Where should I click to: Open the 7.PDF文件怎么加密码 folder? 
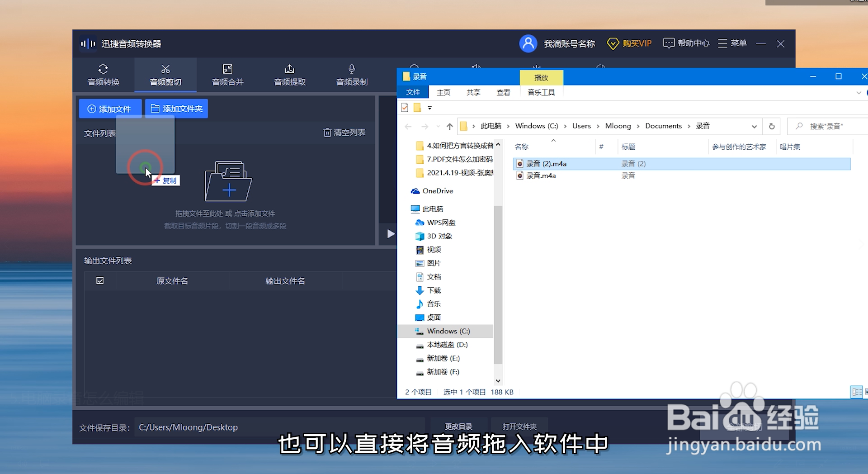pyautogui.click(x=454, y=159)
